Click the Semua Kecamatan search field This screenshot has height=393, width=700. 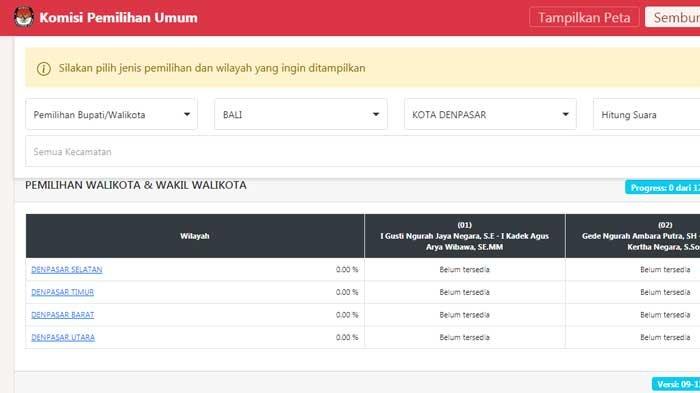pyautogui.click(x=362, y=151)
